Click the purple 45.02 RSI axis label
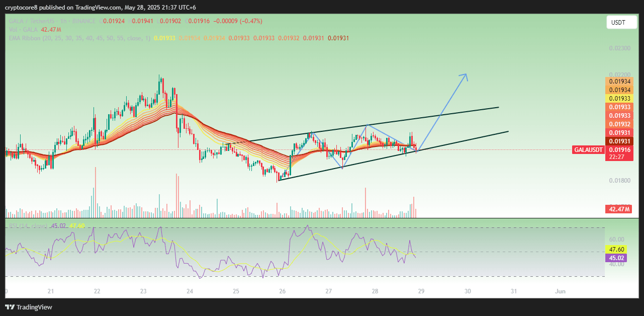 [x=616, y=258]
